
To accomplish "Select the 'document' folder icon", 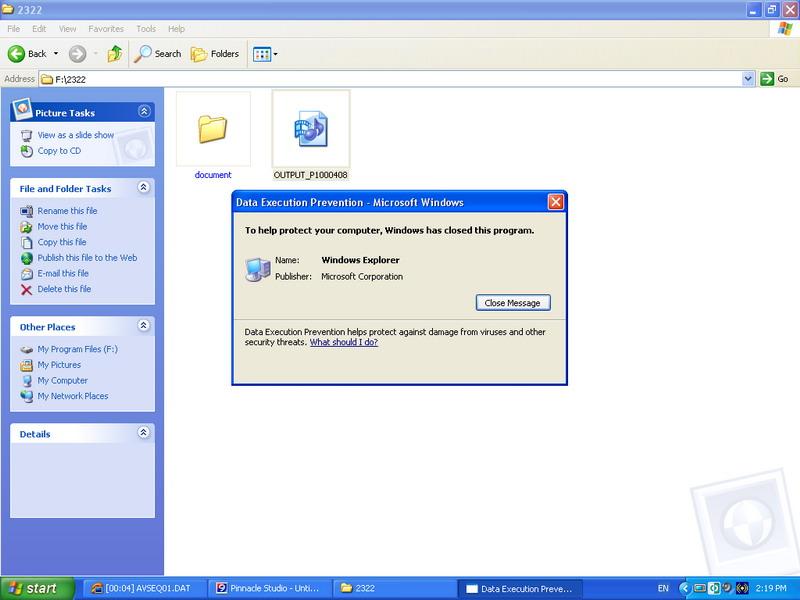I will tap(213, 129).
